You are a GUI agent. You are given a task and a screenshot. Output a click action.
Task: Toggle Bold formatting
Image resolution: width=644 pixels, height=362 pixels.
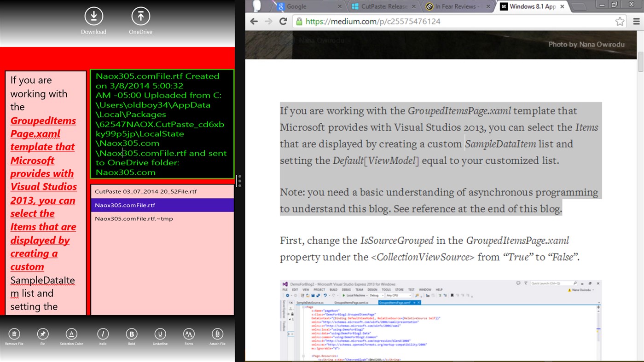tap(132, 334)
